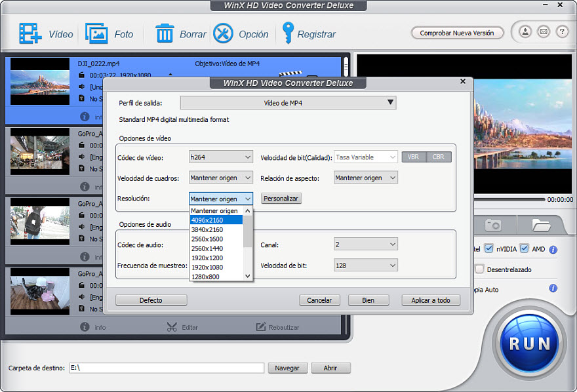The height and width of the screenshot is (392, 577).
Task: Open the Códec de vídeo dropdown
Action: pos(221,157)
